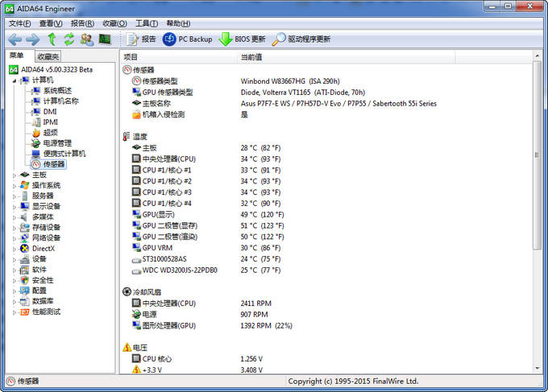Open the 收藏(O) menu
The image size is (548, 392).
(x=114, y=23)
